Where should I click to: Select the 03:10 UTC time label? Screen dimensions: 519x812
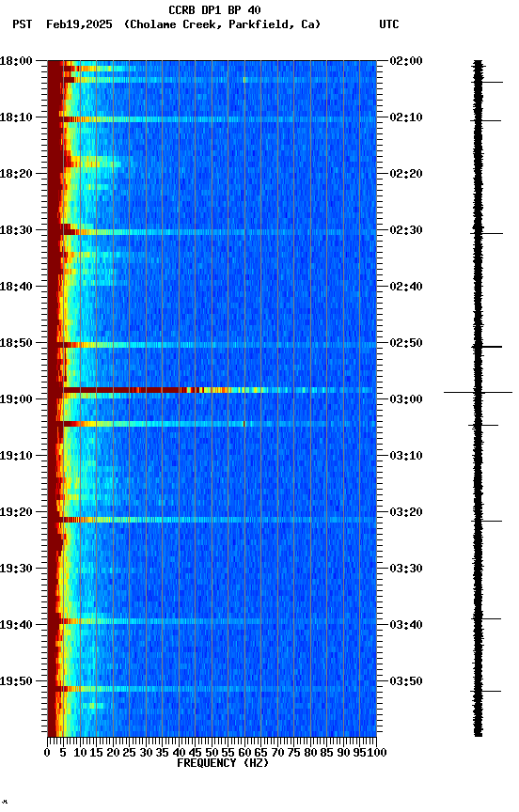[406, 456]
